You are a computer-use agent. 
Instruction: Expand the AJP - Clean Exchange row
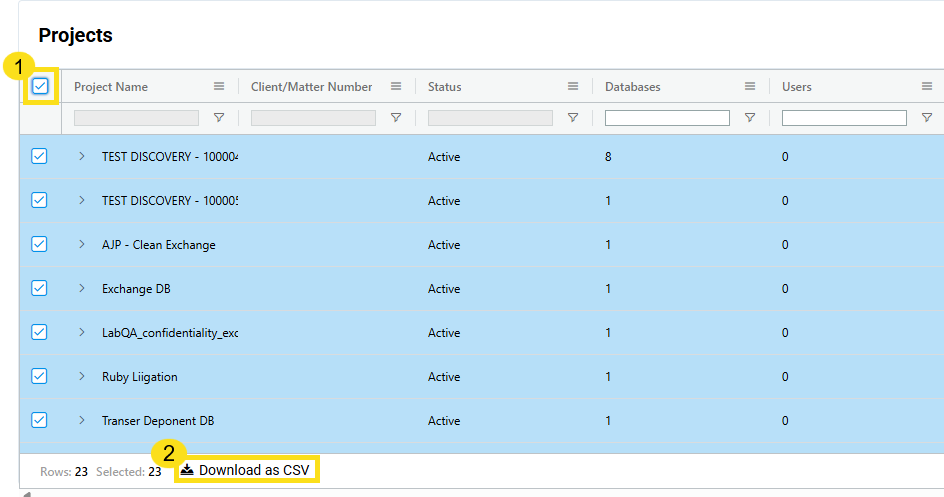[x=82, y=244]
